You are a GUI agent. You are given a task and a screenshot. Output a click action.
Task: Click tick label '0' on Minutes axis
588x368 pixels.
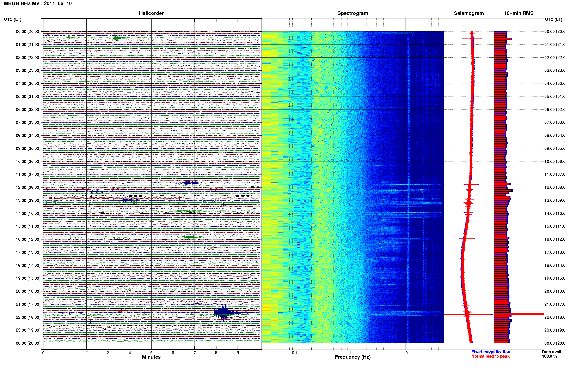coord(43,353)
